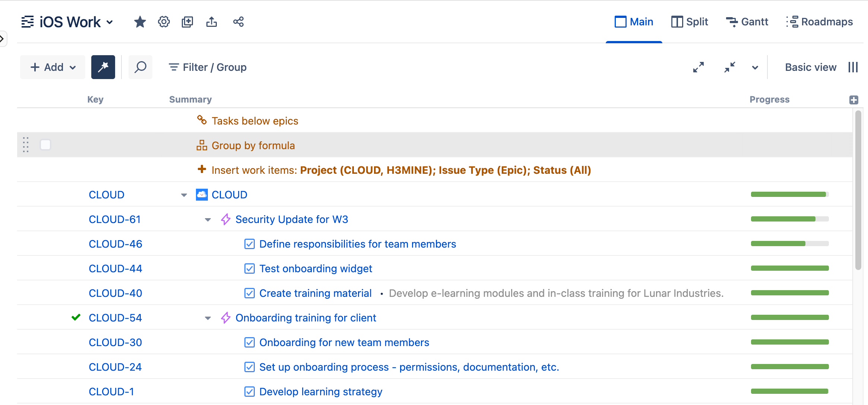Collapse the Security Update for W3 epic
The image size is (868, 405).
(208, 220)
